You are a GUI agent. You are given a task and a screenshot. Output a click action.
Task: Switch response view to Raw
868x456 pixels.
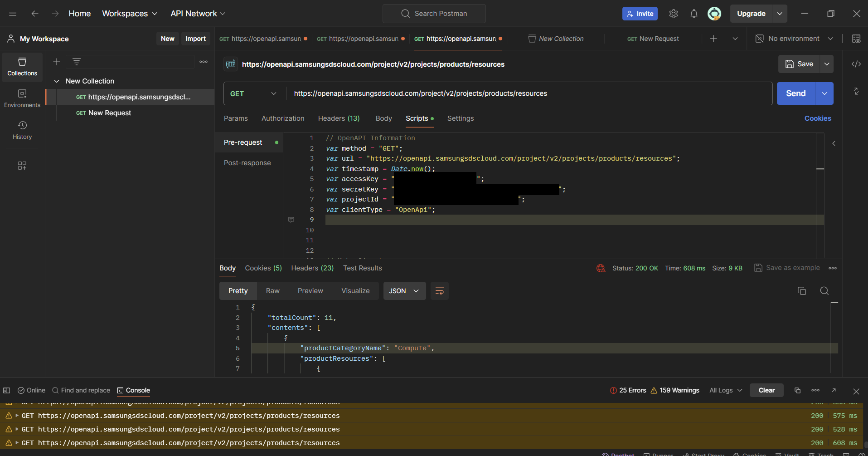coord(273,291)
